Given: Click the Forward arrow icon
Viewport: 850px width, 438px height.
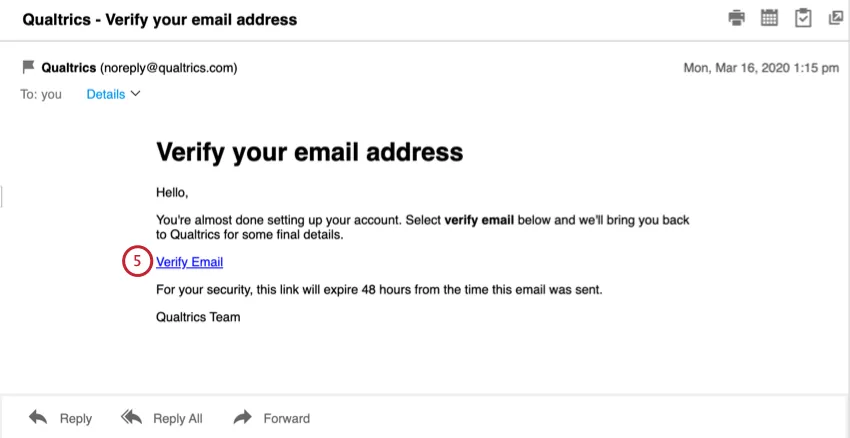Looking at the screenshot, I should [x=242, y=417].
